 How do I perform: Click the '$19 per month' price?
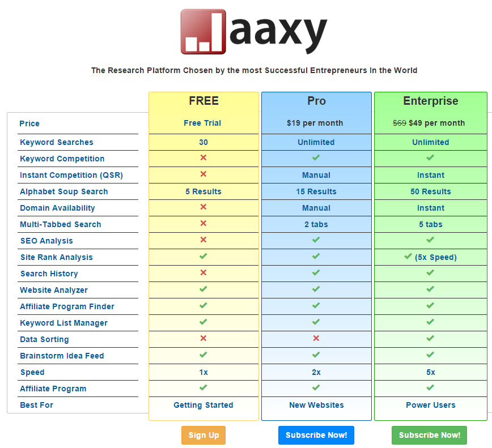click(315, 123)
